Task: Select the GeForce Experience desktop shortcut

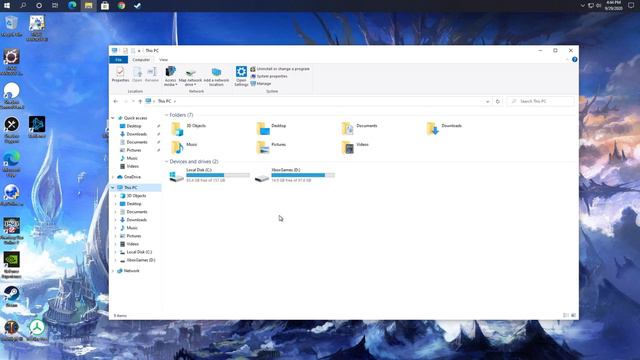Action: (11, 265)
